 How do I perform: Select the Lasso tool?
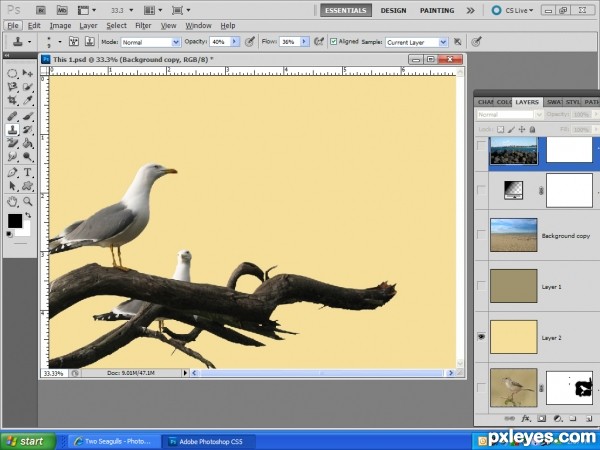12,87
